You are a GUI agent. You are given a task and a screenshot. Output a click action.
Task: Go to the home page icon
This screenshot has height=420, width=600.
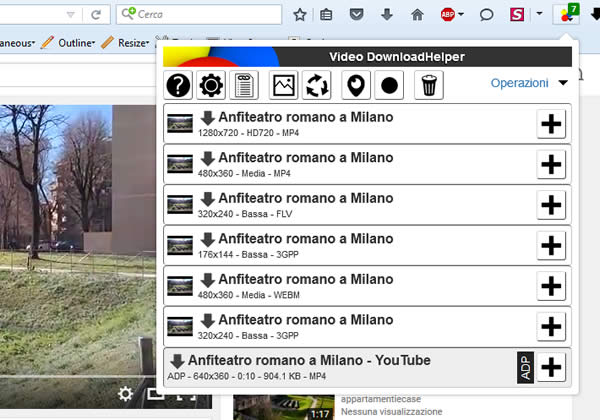pos(417,15)
